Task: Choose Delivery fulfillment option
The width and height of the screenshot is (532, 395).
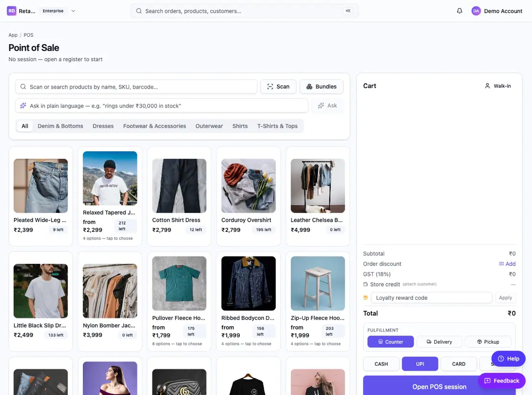Action: [439, 342]
